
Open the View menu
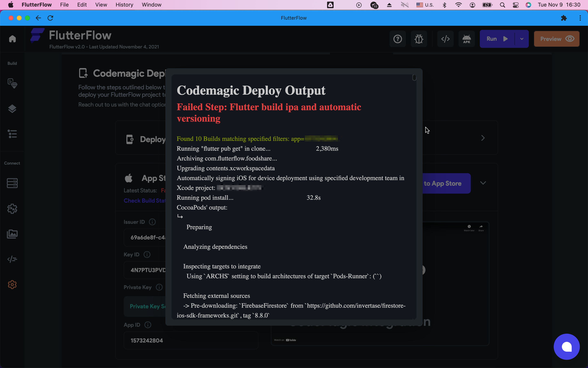[x=101, y=5]
